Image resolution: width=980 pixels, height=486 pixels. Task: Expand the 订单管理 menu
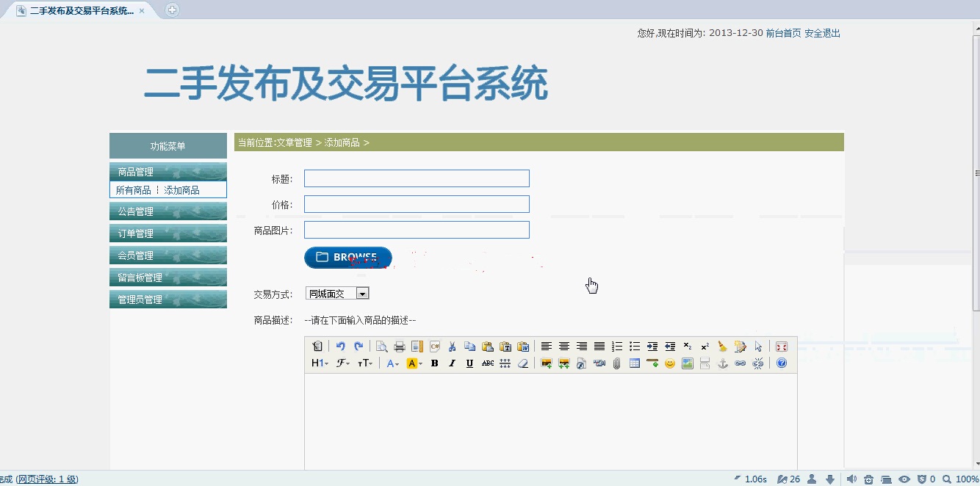[168, 233]
